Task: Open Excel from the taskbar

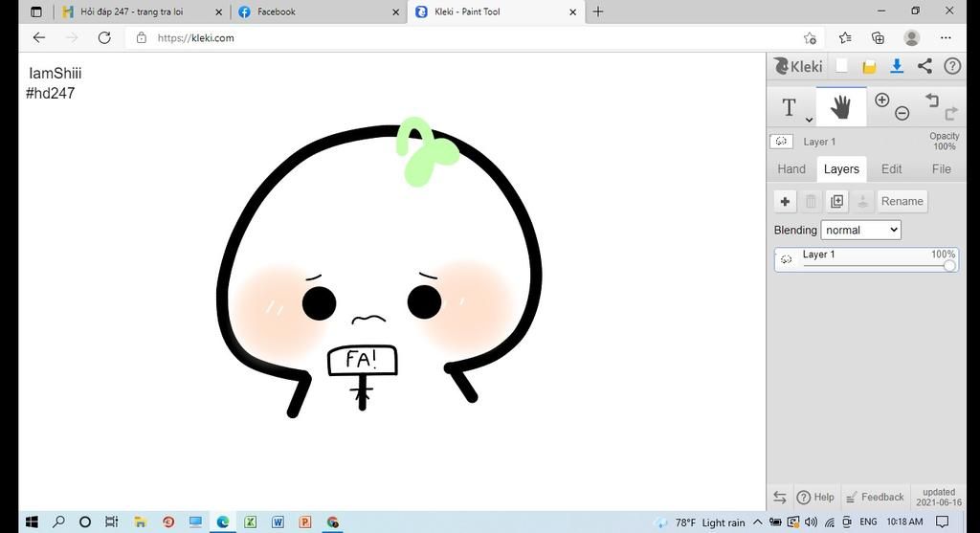Action: [250, 522]
